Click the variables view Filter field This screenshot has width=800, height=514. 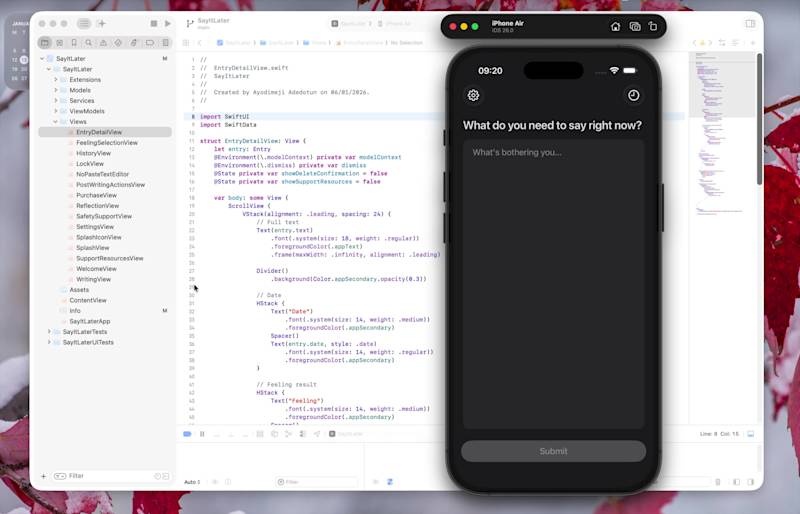(x=315, y=482)
